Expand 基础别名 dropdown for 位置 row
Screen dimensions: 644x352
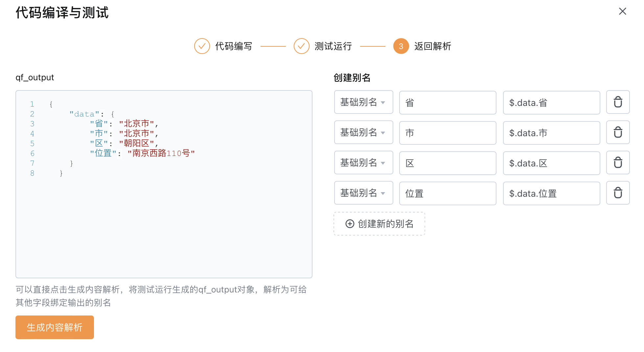point(363,193)
